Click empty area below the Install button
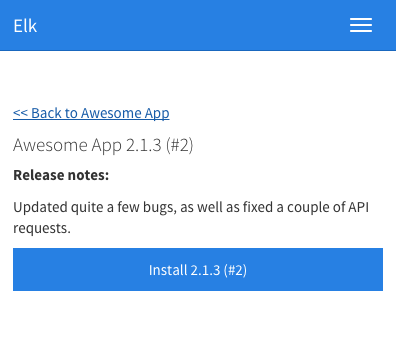Viewport: 396px width, 362px height. coord(198,327)
